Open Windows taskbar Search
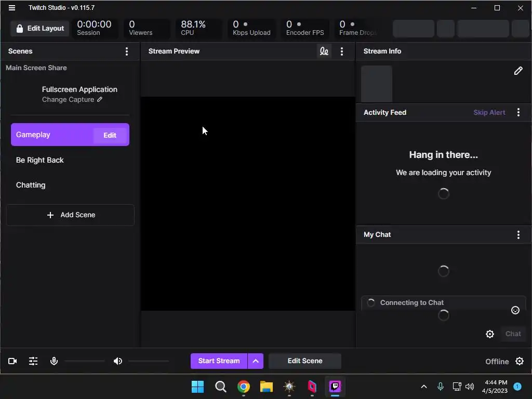This screenshot has width=532, height=399. (x=220, y=387)
